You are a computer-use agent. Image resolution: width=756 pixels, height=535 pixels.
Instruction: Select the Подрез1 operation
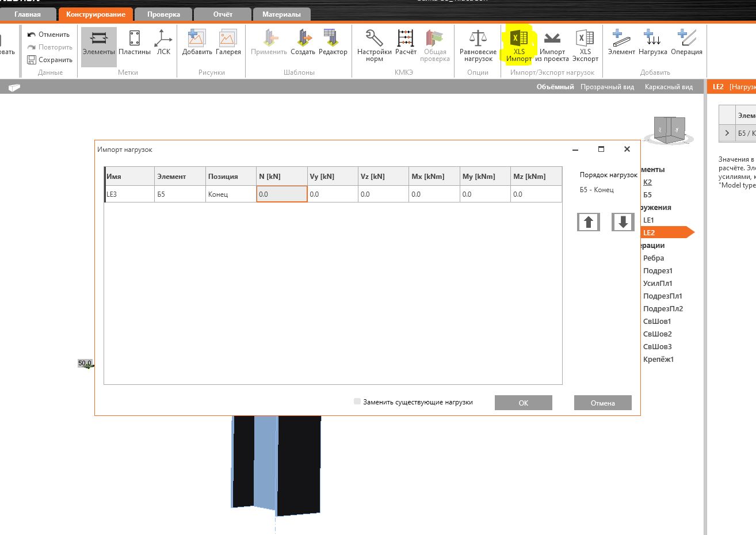[x=658, y=270]
